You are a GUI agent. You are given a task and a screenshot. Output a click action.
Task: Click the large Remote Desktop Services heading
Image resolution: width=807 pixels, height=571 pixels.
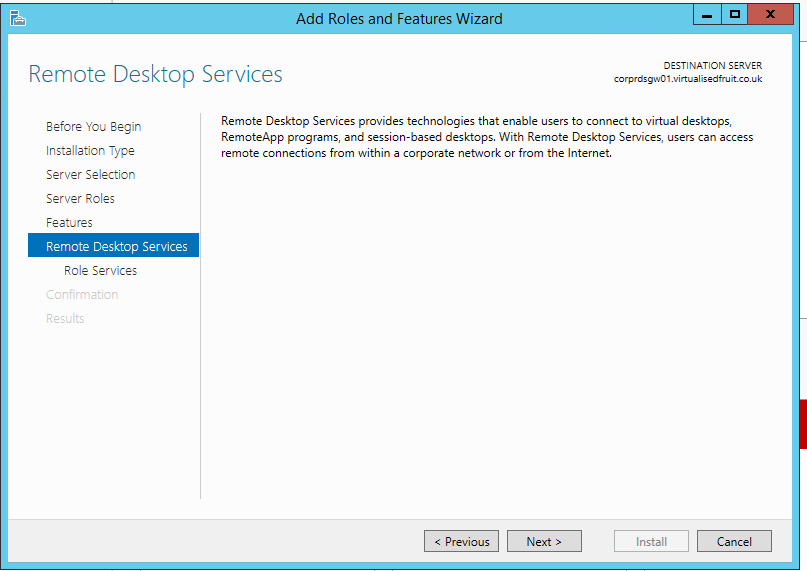pos(155,75)
